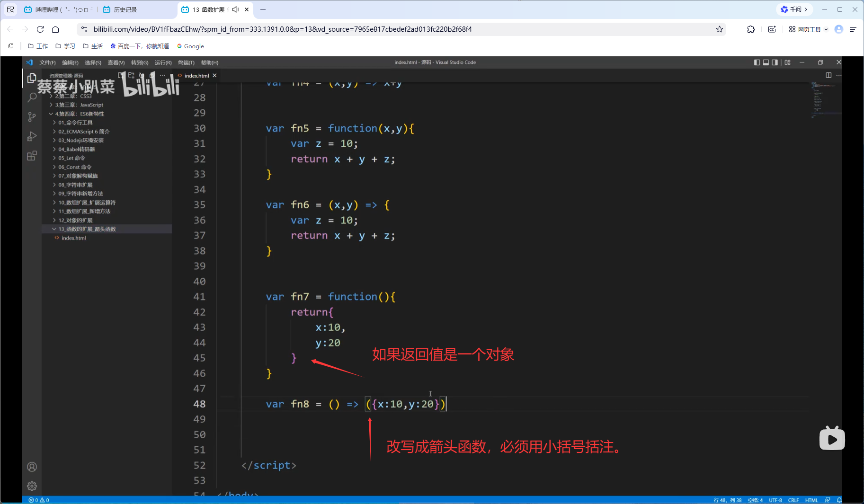Image resolution: width=864 pixels, height=504 pixels.
Task: Click the bilibili play button overlay
Action: [x=832, y=439]
